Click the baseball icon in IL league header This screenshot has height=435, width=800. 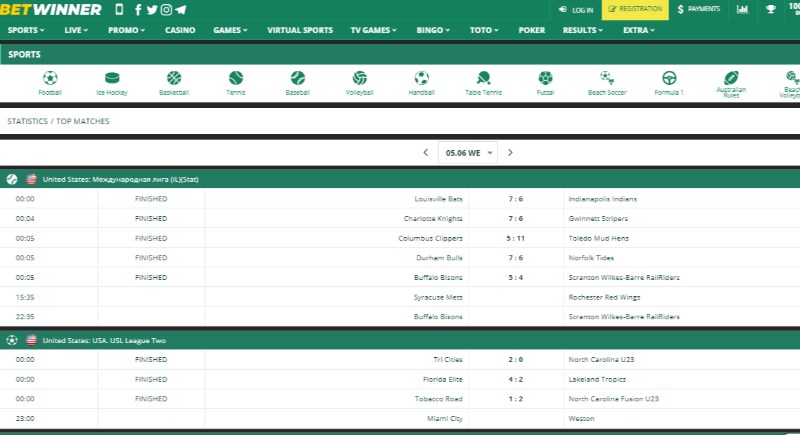12,179
